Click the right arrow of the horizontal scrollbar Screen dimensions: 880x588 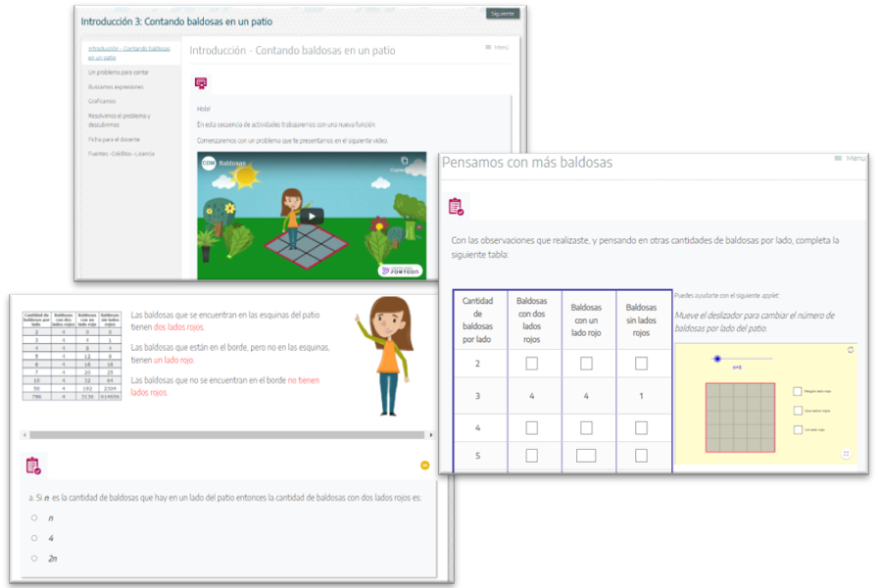coord(431,435)
